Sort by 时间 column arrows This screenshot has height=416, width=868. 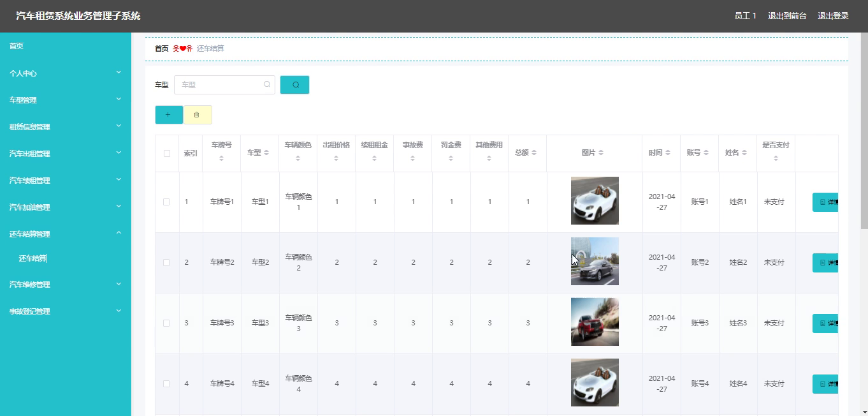point(668,153)
